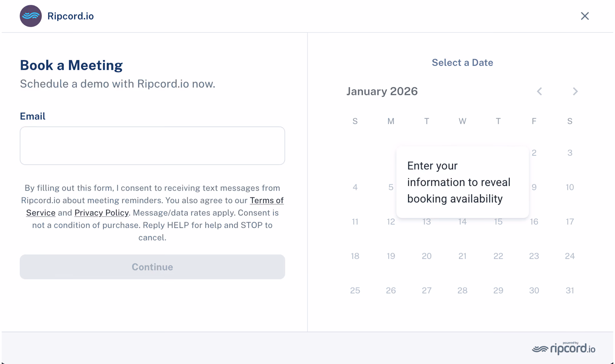This screenshot has width=615, height=364.
Task: Click the Ripcord.io header title text
Action: [71, 16]
